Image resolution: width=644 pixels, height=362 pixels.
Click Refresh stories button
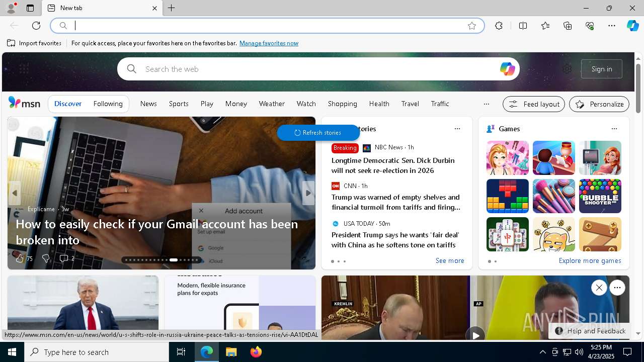point(318,133)
